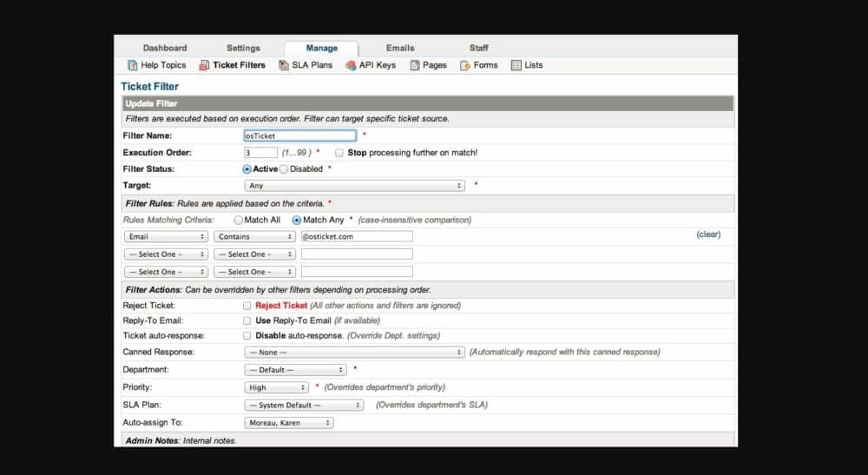Select the Disabled filter status radio

[284, 169]
